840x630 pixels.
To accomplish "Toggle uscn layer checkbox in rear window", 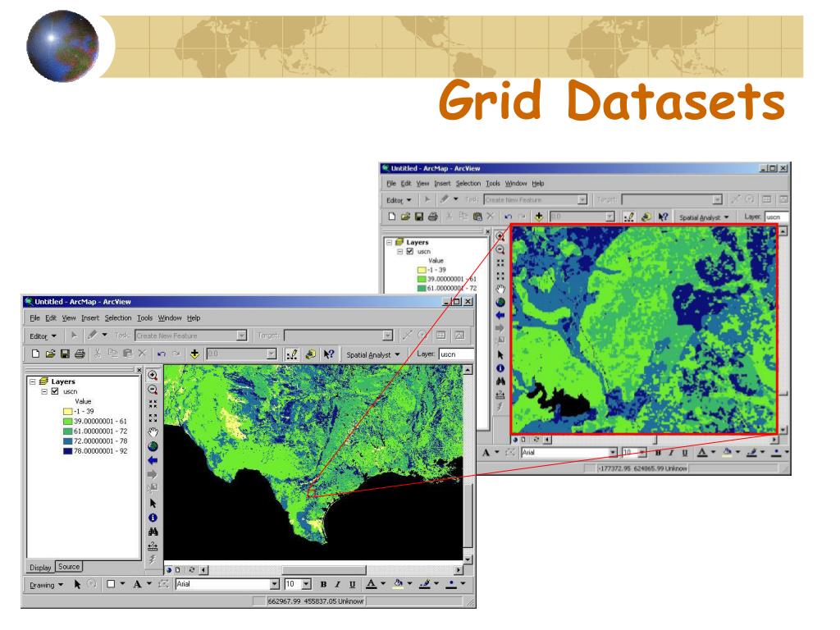I will (410, 251).
